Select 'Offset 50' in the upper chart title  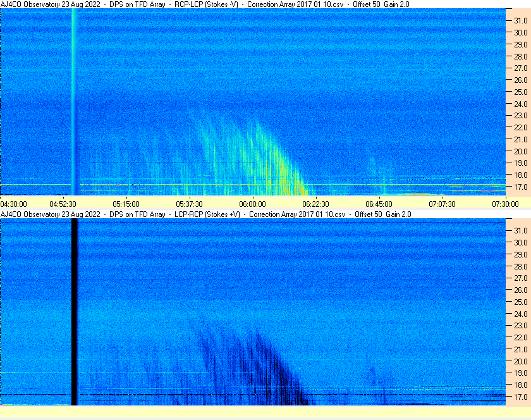pyautogui.click(x=367, y=4)
